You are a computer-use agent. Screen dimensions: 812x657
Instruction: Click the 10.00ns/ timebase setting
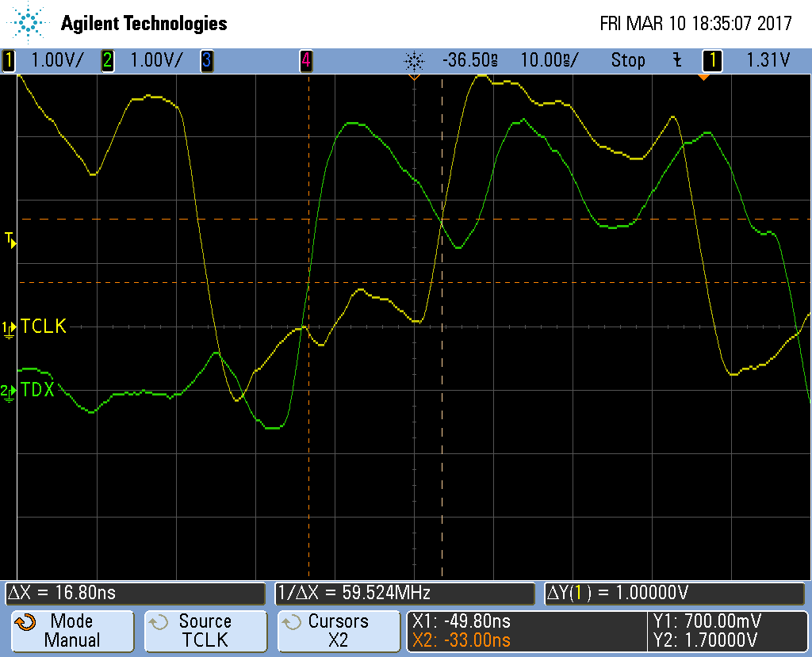tap(550, 60)
